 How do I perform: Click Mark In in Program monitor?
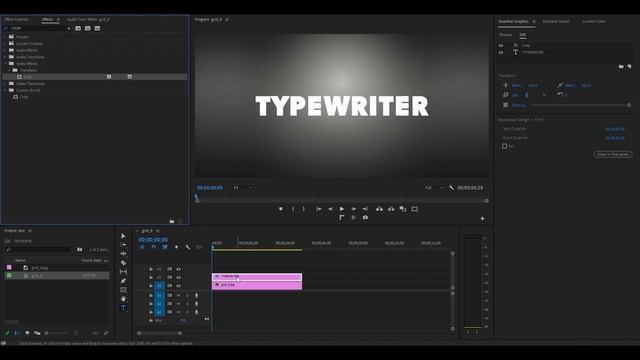point(293,209)
